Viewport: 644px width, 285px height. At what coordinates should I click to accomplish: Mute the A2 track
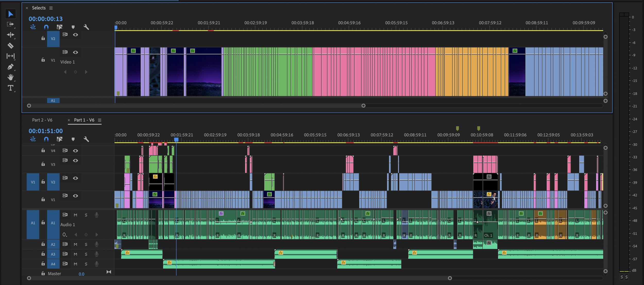(75, 244)
